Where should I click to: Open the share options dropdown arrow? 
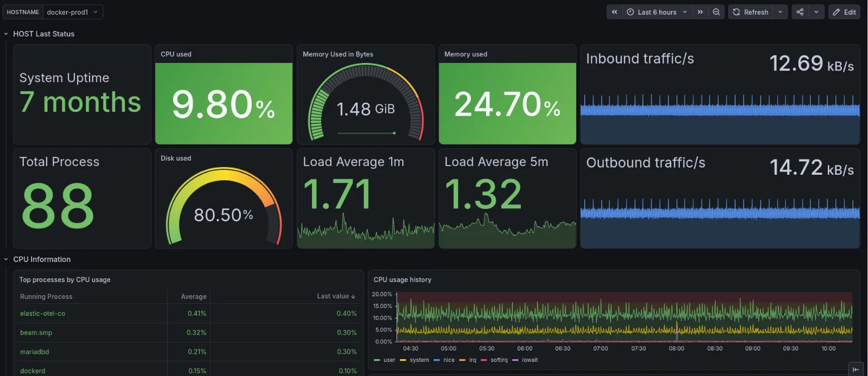pyautogui.click(x=816, y=12)
